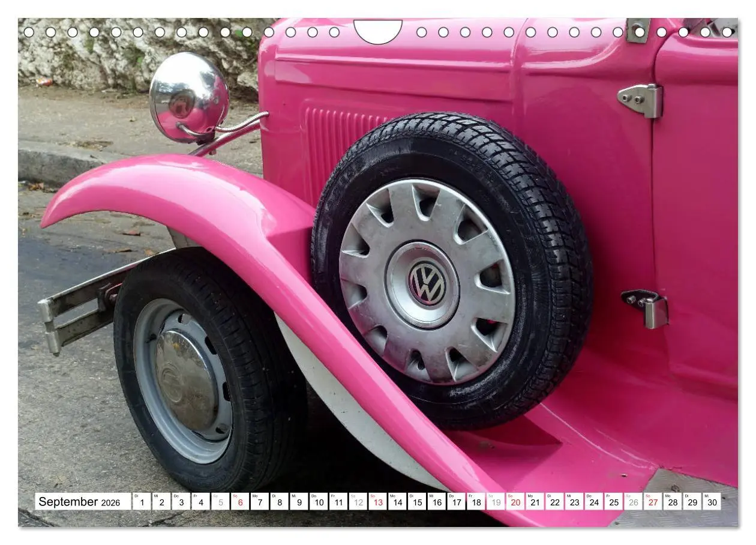
Task: Click the "September 2026" month label
Action: tap(79, 502)
